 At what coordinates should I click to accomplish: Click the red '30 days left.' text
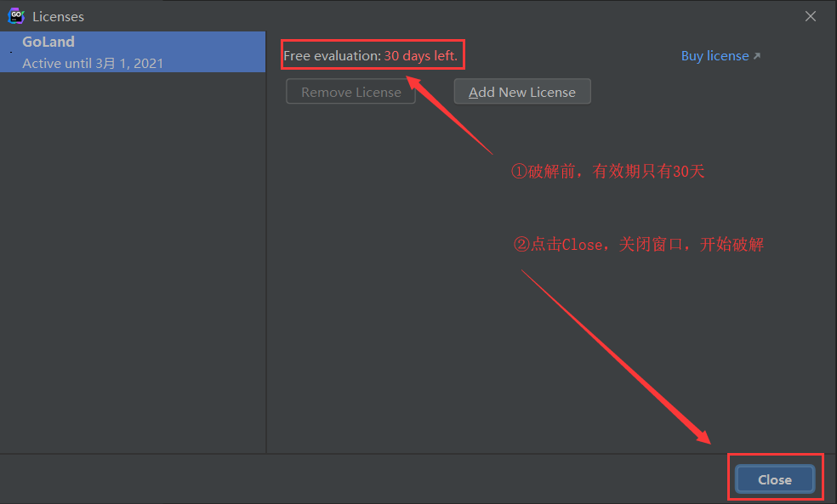pyautogui.click(x=420, y=55)
